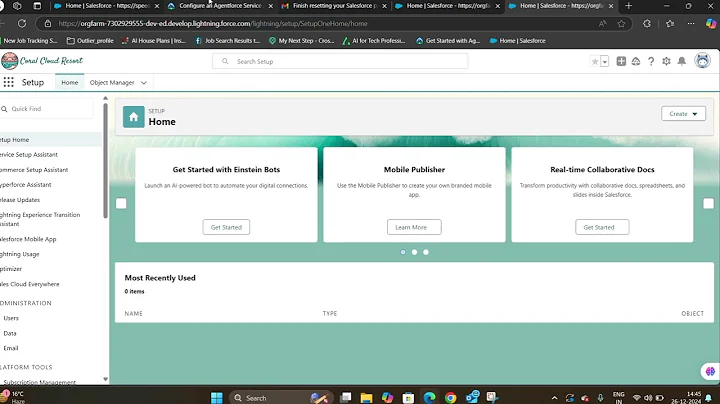
Task: Open Sales Cloud Everywhere in sidebar
Action: pos(29,284)
